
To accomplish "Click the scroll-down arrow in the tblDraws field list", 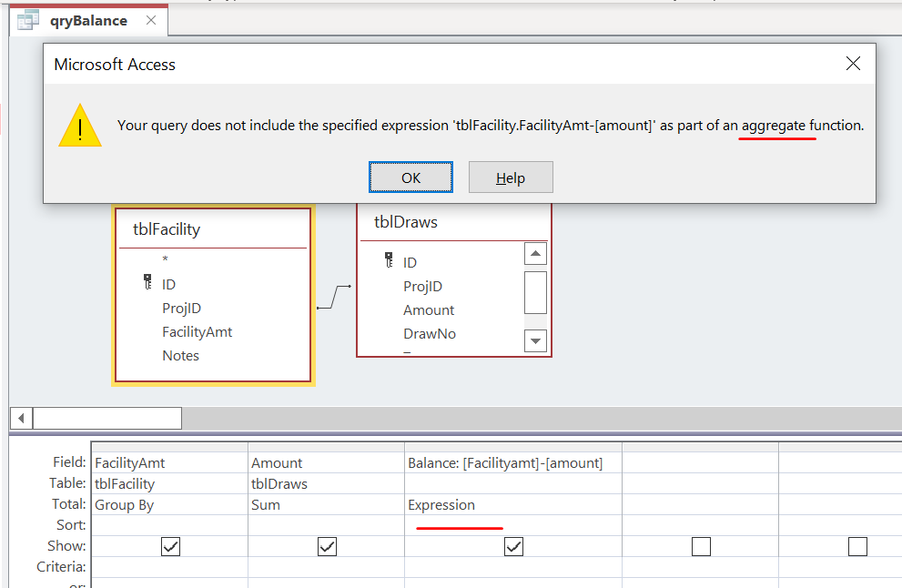I will coord(535,340).
